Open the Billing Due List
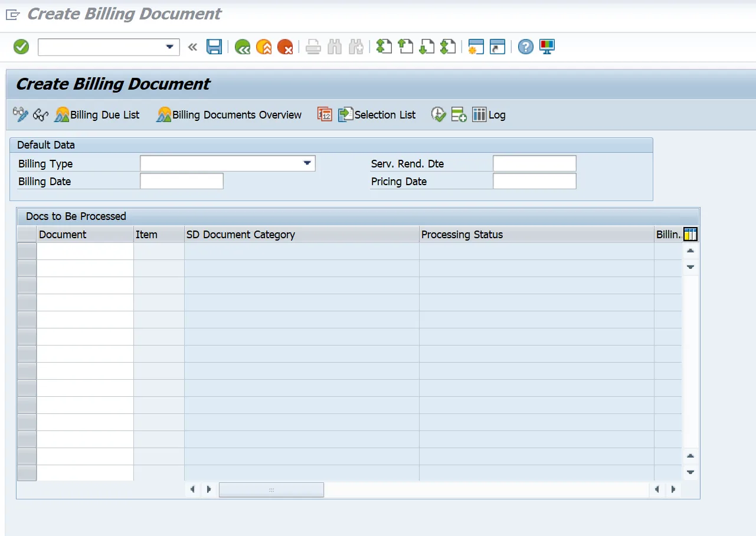The height and width of the screenshot is (536, 756). pos(97,115)
